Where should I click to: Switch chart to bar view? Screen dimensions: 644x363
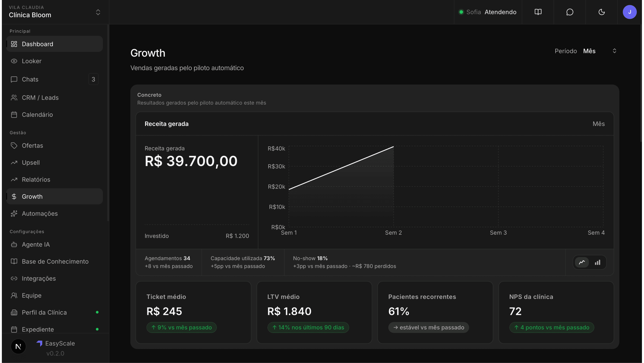pyautogui.click(x=597, y=262)
